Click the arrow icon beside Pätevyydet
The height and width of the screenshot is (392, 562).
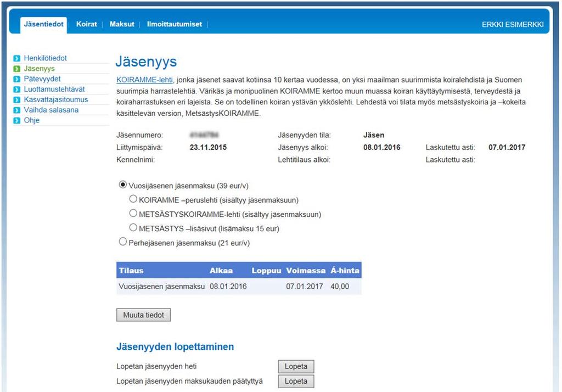(x=17, y=79)
